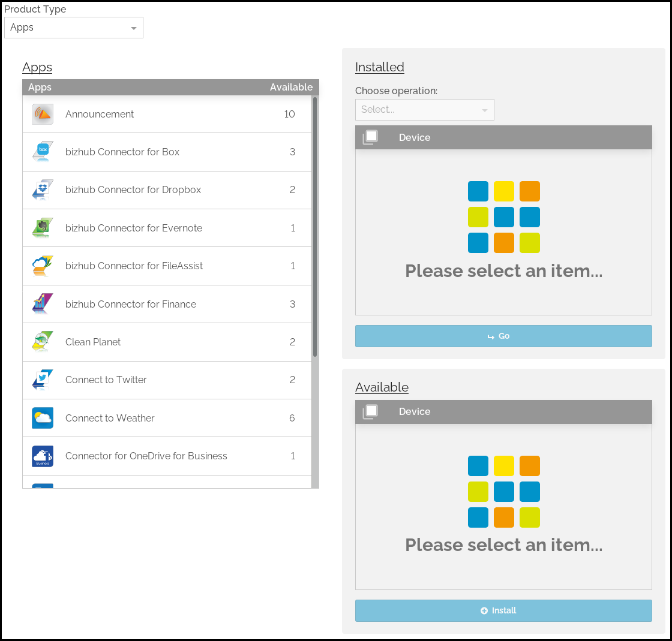Click the Connect to Weather icon

pyautogui.click(x=43, y=418)
